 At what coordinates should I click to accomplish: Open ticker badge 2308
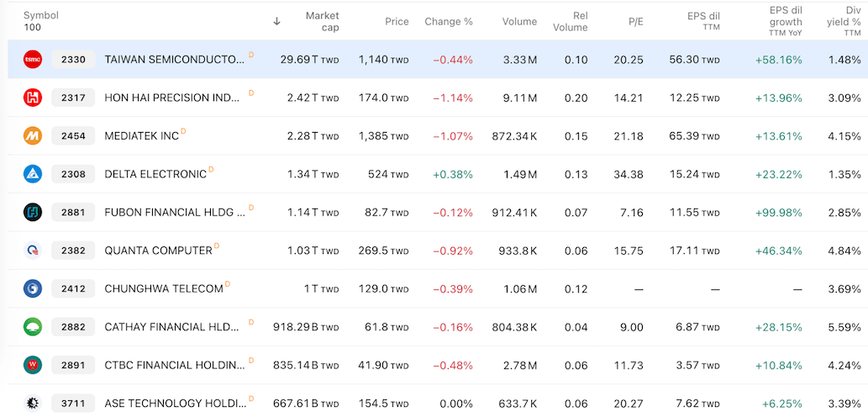[x=74, y=174]
